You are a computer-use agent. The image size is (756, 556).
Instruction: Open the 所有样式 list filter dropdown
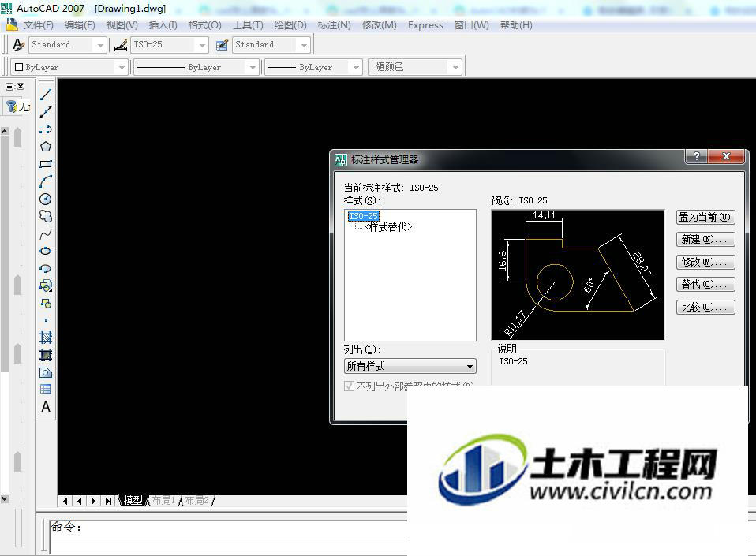coord(410,366)
